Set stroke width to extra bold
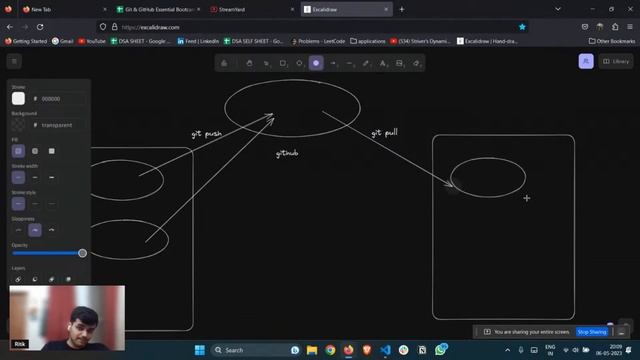Screen dimensions: 640x360 [51, 178]
